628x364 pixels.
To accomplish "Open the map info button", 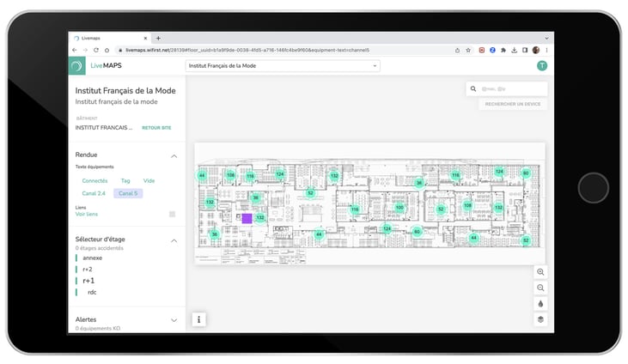I will 198,319.
